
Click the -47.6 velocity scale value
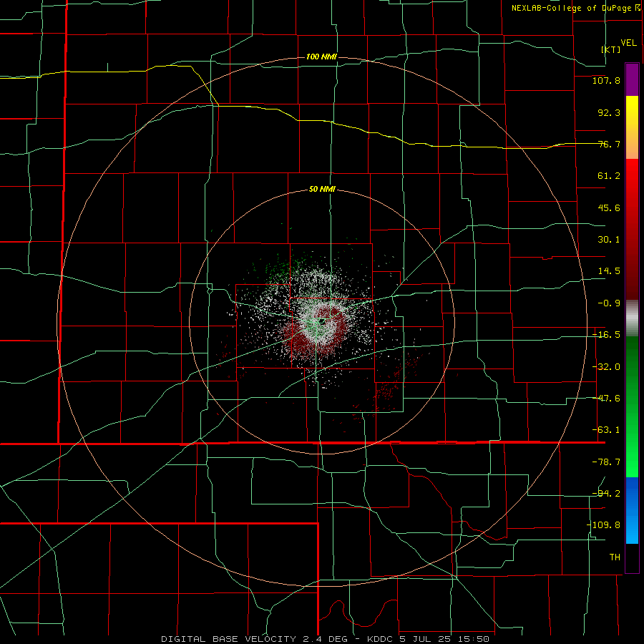tap(606, 399)
